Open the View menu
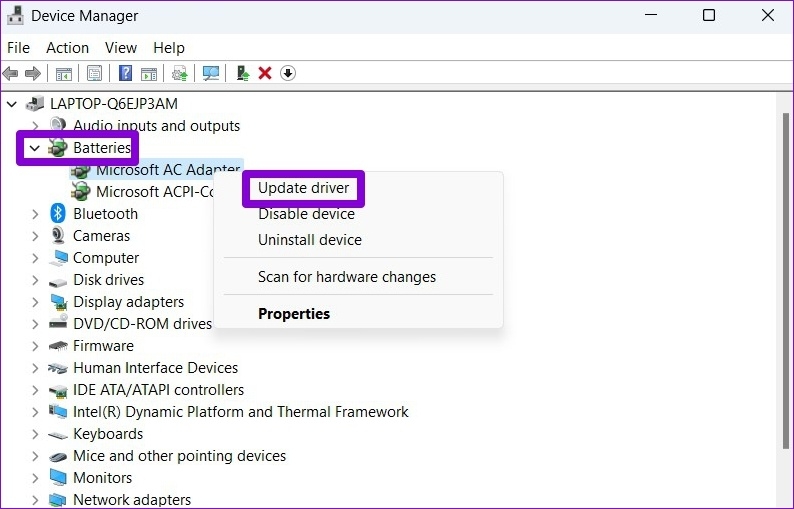This screenshot has width=794, height=509. (121, 47)
